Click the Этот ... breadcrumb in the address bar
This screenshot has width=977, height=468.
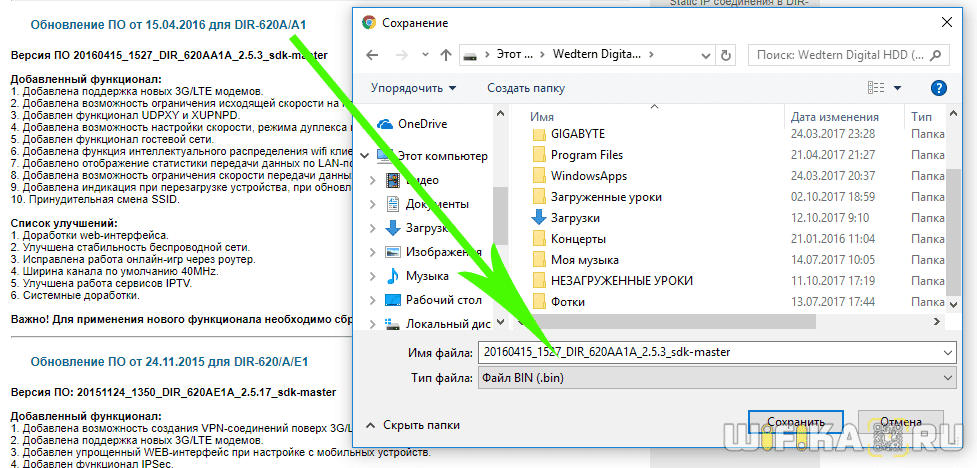click(x=515, y=54)
